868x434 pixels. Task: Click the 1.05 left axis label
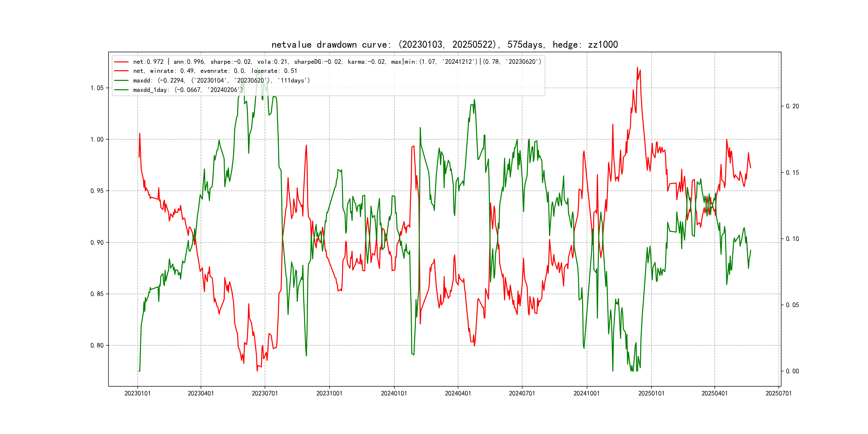click(x=97, y=88)
